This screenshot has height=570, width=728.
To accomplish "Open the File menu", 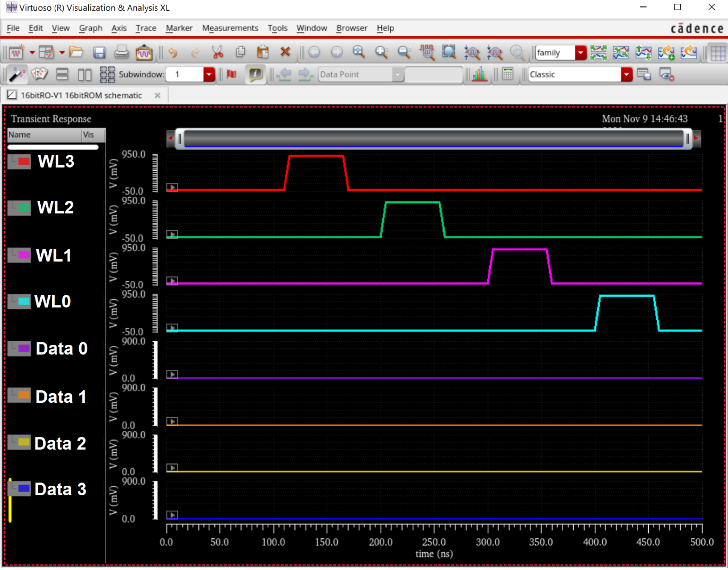I will pos(13,28).
